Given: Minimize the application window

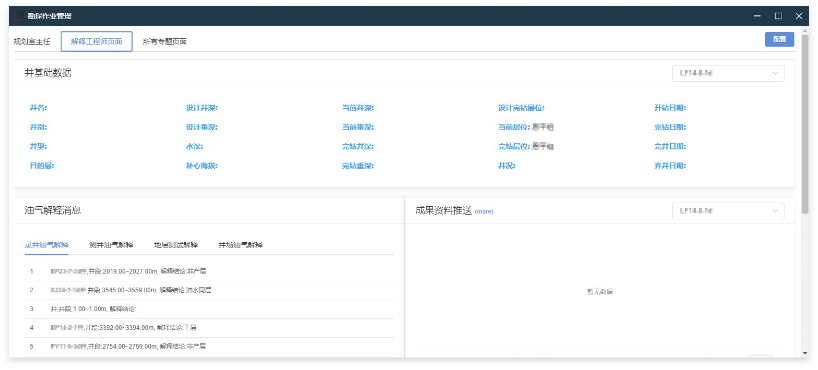Looking at the screenshot, I should tap(757, 16).
